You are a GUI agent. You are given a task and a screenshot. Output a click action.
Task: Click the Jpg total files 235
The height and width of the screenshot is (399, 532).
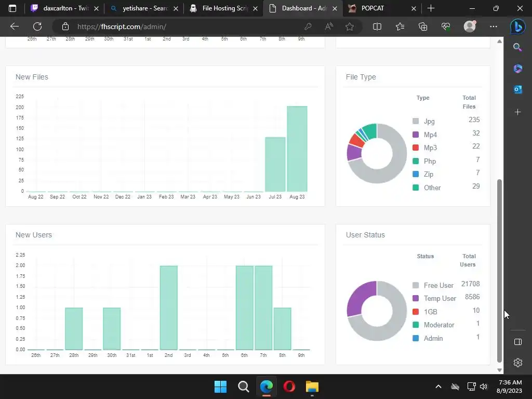pos(474,120)
